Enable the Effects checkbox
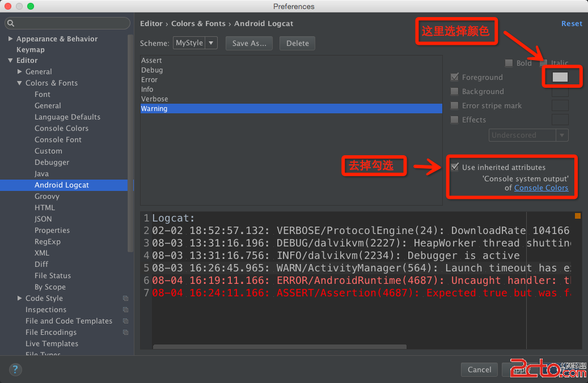This screenshot has width=588, height=383. 455,120
